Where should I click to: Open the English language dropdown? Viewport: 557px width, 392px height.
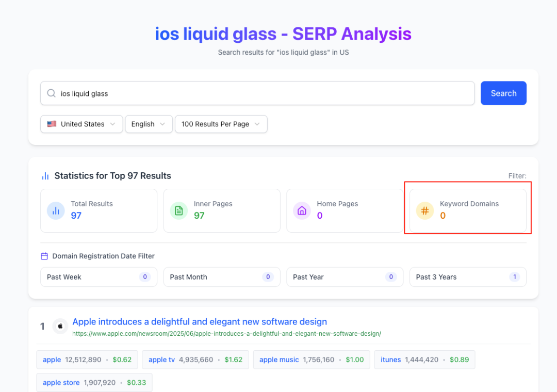(149, 124)
